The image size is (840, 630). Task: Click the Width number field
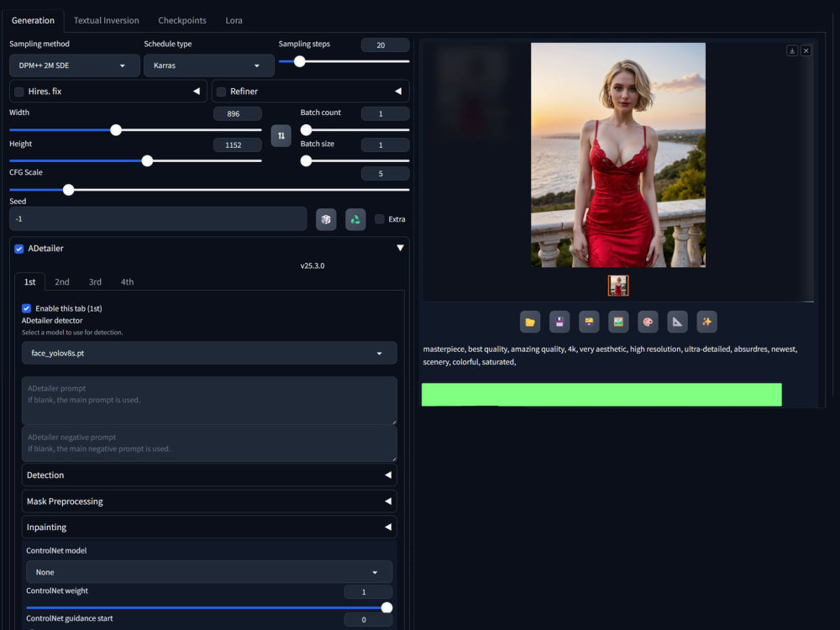click(238, 113)
